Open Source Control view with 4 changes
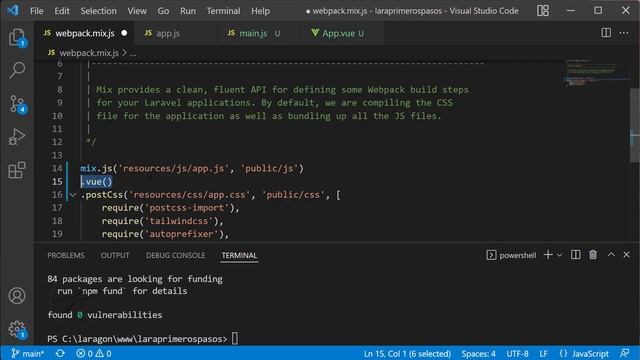Viewport: 640px width, 360px height. [17, 104]
